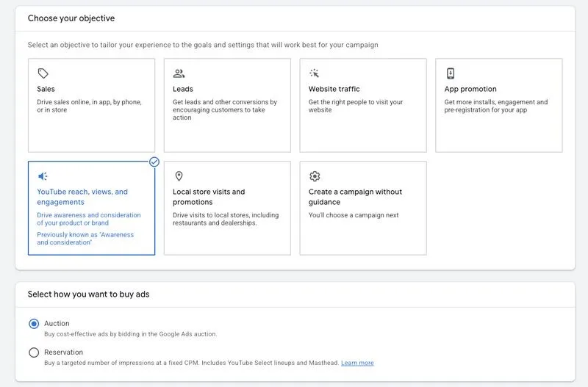
Task: Click 'Get the right people to visit' text
Action: (356, 106)
